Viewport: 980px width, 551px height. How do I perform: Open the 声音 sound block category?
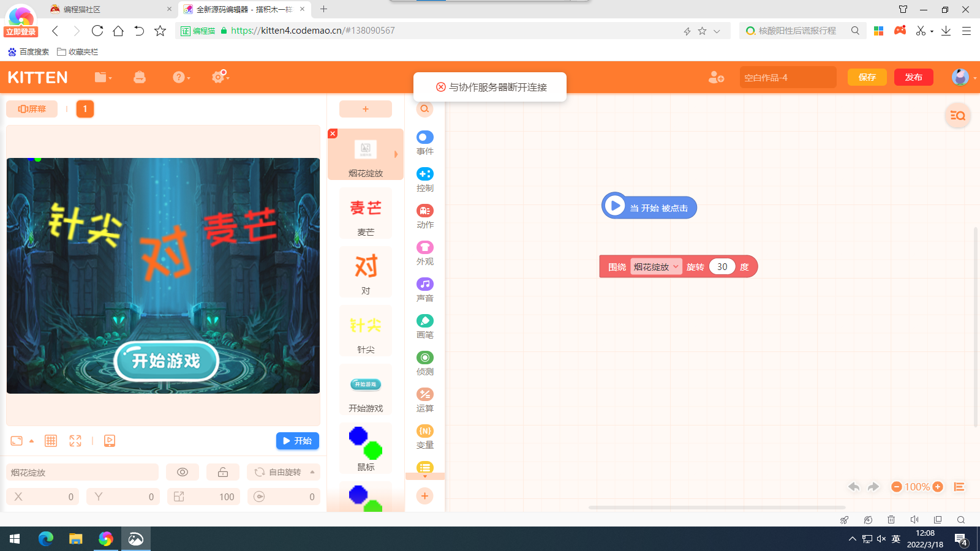[425, 290]
